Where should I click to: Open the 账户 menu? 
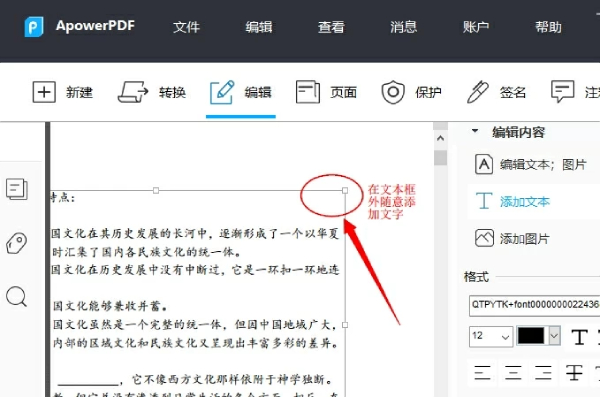(x=476, y=27)
